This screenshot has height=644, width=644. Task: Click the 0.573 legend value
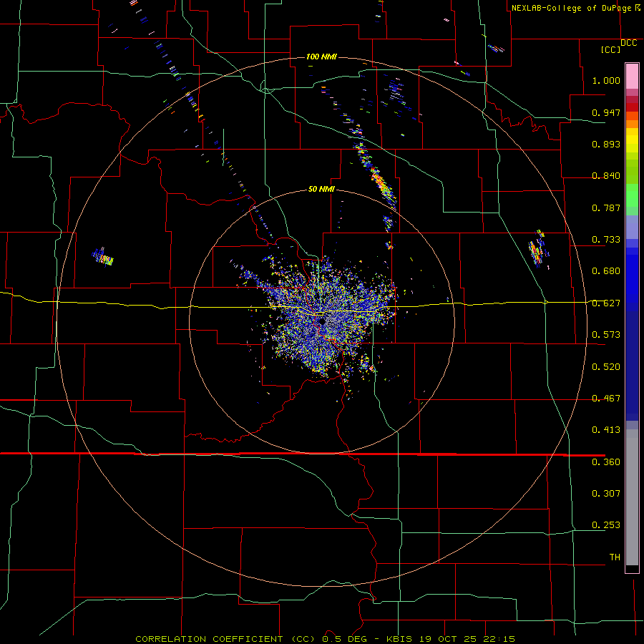(x=606, y=335)
